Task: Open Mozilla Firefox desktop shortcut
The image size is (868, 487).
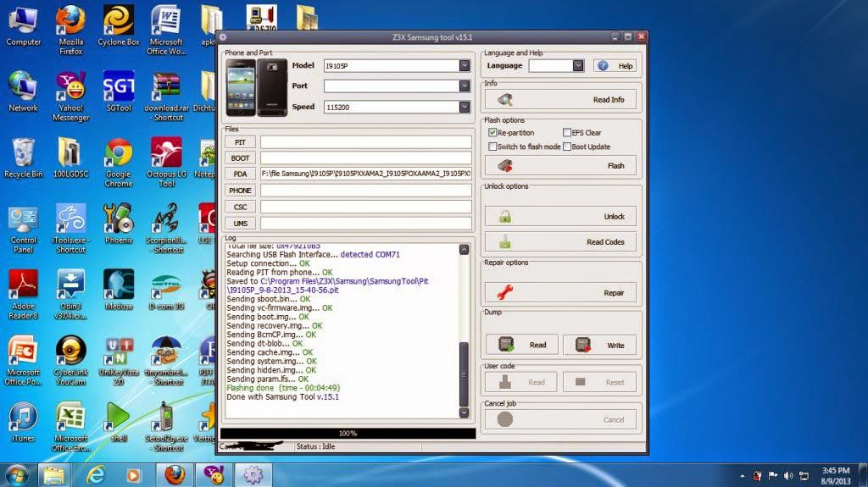Action: (x=71, y=29)
